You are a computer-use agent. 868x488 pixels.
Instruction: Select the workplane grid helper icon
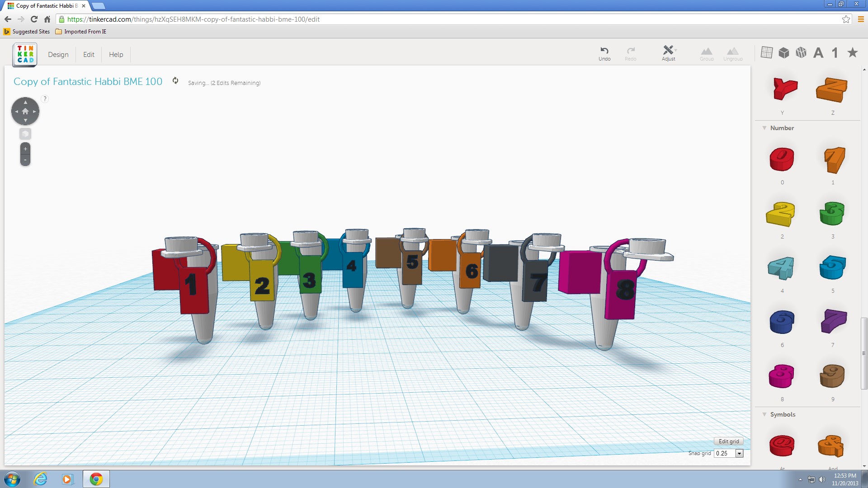pos(767,52)
